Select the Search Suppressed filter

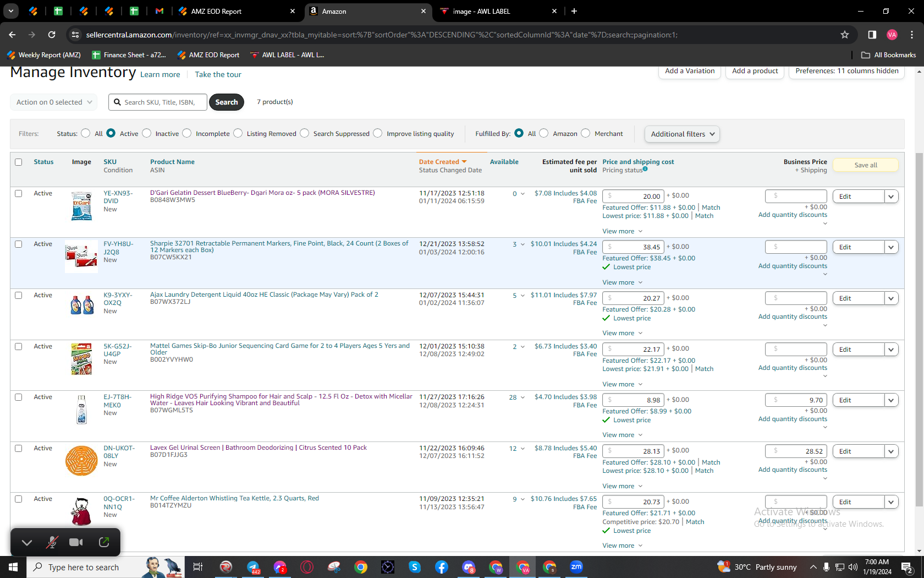[x=305, y=133]
